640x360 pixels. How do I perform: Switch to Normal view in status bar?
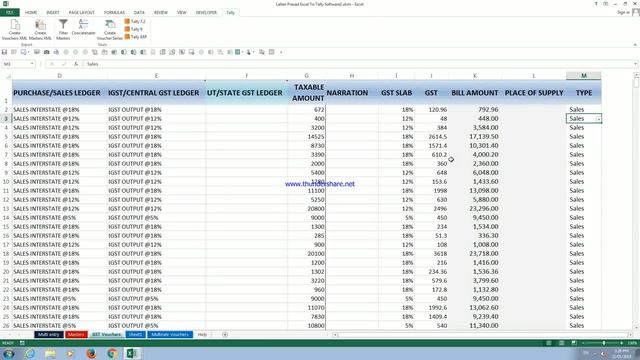point(549,343)
